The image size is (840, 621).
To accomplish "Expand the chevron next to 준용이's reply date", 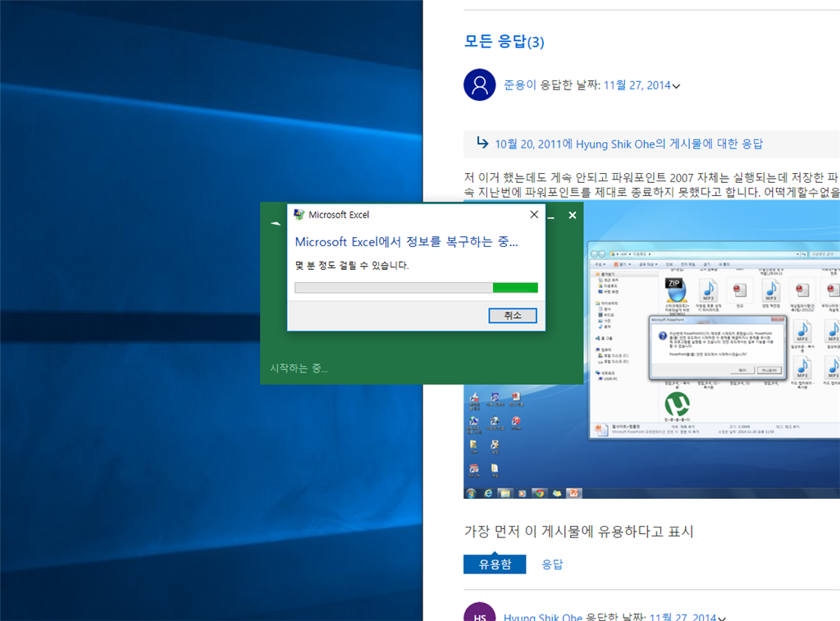I will coord(676,86).
